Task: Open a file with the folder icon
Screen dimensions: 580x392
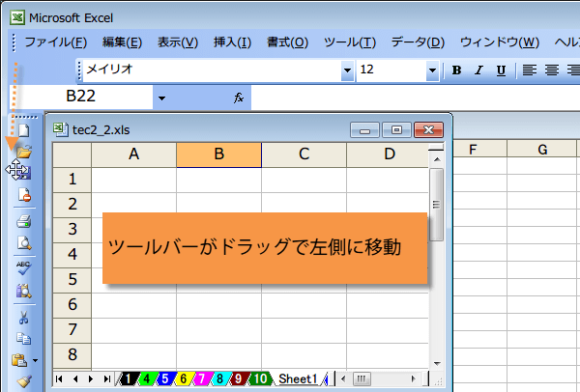Action: click(24, 152)
